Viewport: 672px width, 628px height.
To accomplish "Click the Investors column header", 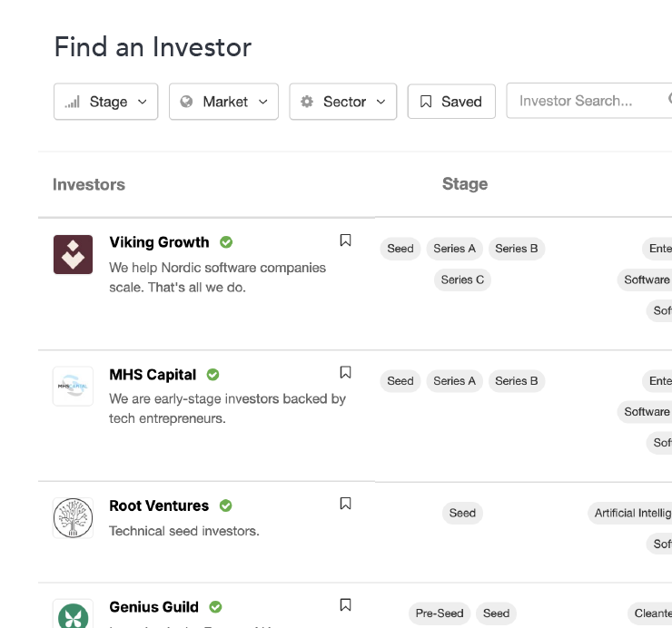I will click(x=89, y=184).
